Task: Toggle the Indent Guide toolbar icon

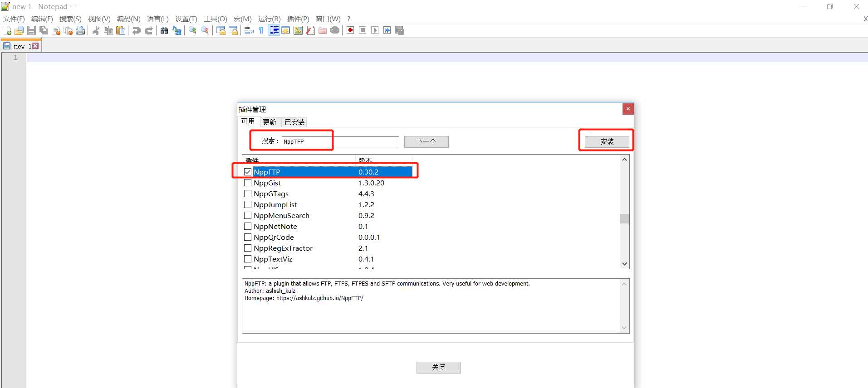Action: [274, 30]
